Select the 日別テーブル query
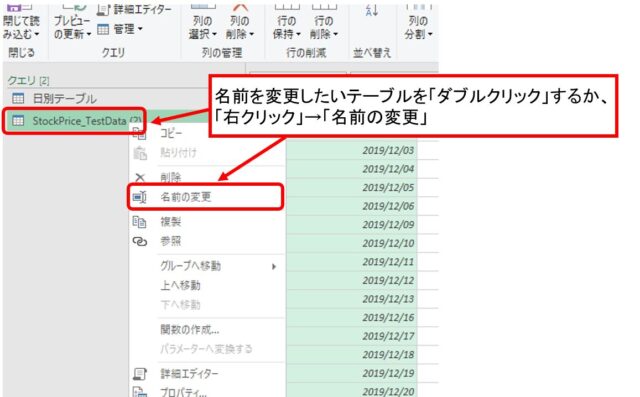 64,98
